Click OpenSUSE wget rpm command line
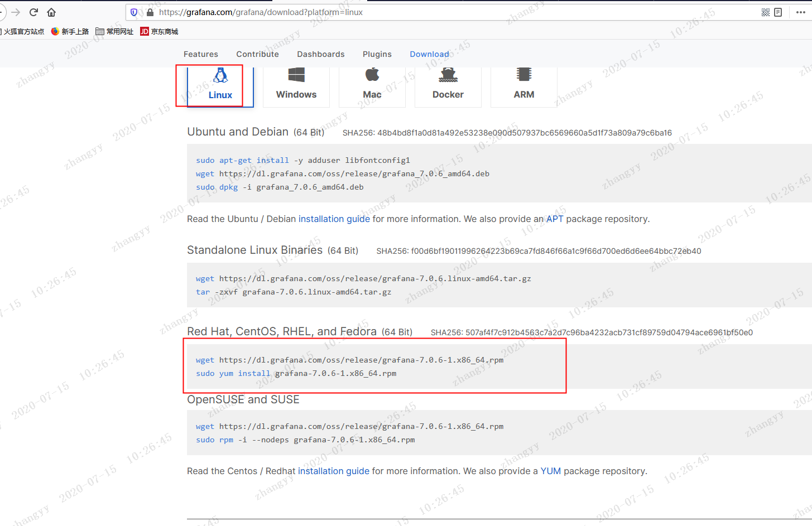The width and height of the screenshot is (812, 526). click(350, 427)
